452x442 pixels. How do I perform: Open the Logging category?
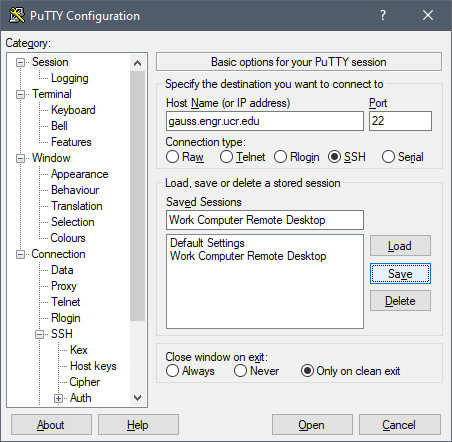[70, 78]
